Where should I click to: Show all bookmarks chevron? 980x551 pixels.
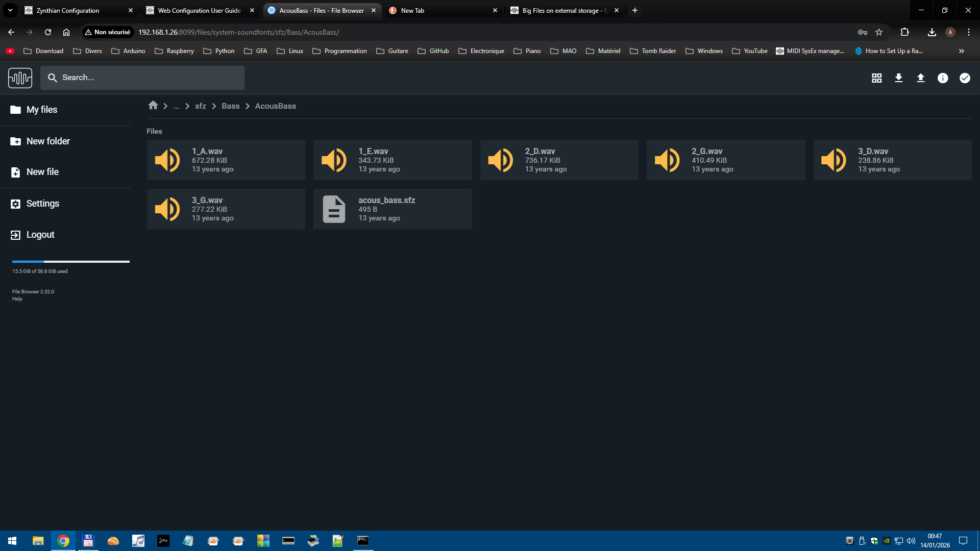[x=961, y=51]
